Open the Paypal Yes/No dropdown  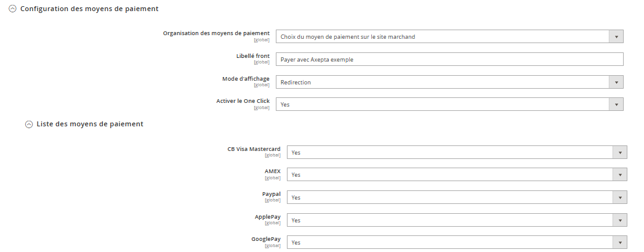tap(457, 197)
